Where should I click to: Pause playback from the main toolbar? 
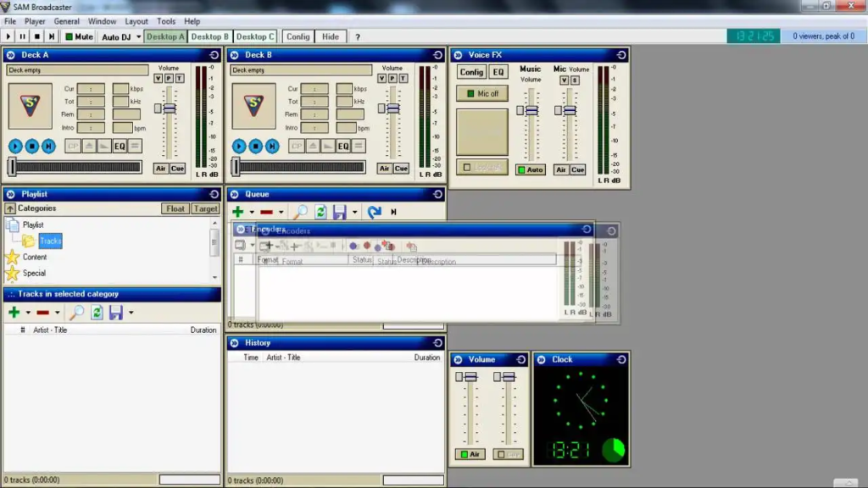coord(23,36)
